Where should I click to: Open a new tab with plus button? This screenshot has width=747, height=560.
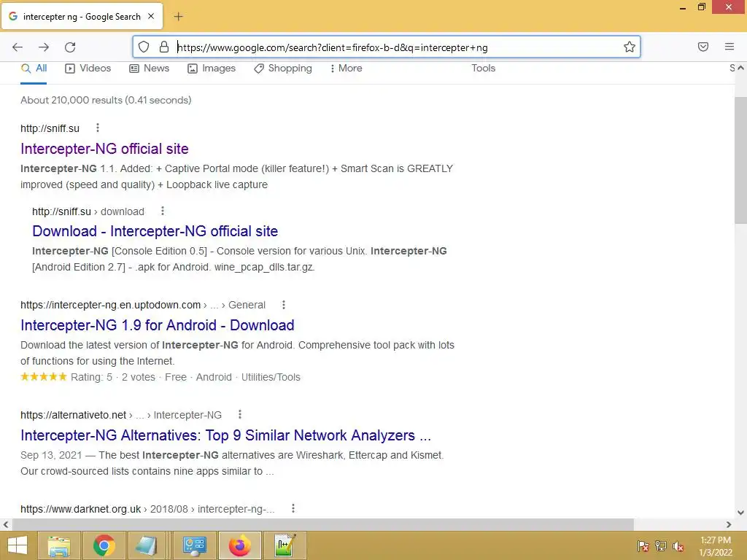[178, 17]
